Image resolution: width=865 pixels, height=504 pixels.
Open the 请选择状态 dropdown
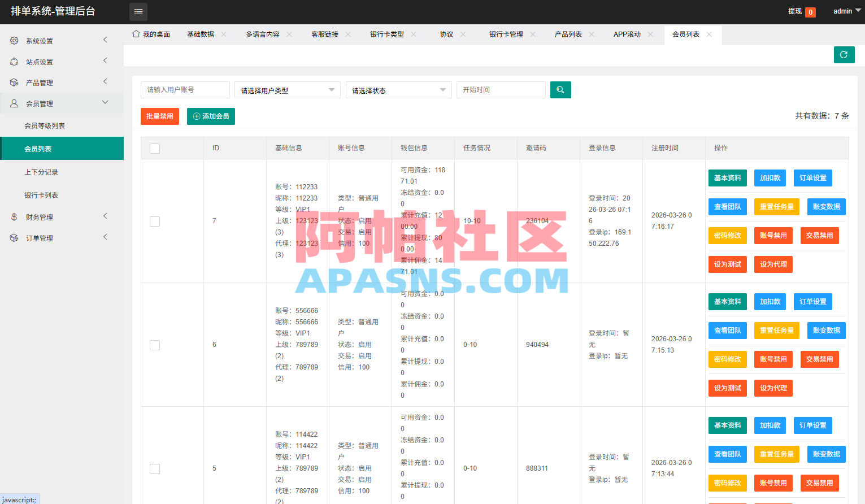click(x=399, y=90)
